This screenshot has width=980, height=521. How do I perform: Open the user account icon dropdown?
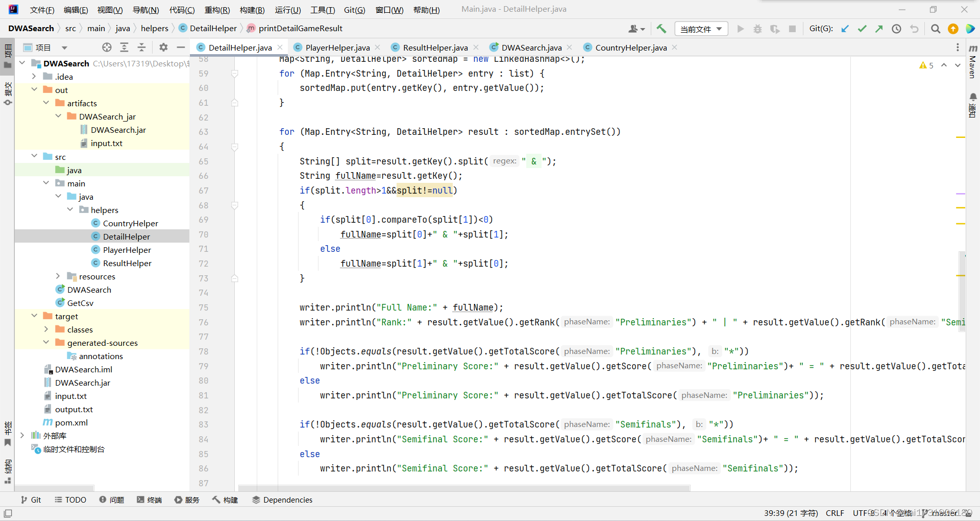point(636,29)
